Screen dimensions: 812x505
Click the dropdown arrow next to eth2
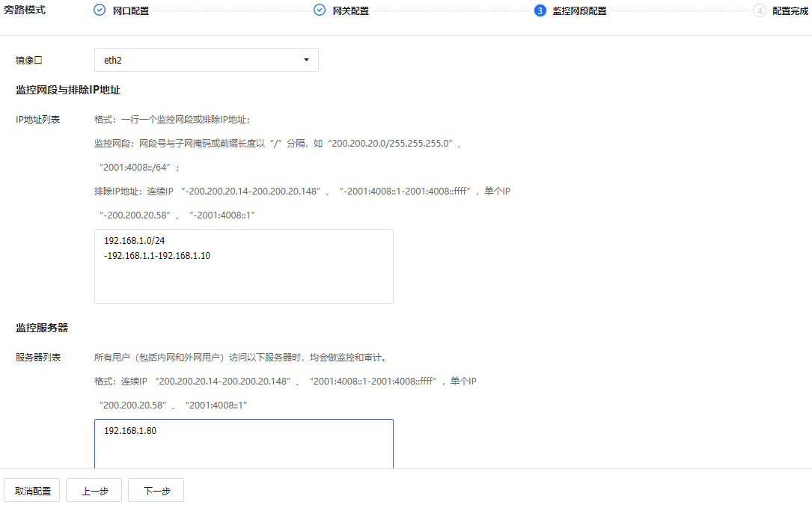pos(306,59)
